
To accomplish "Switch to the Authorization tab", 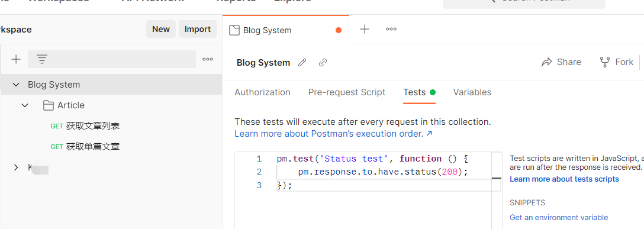I will point(262,92).
